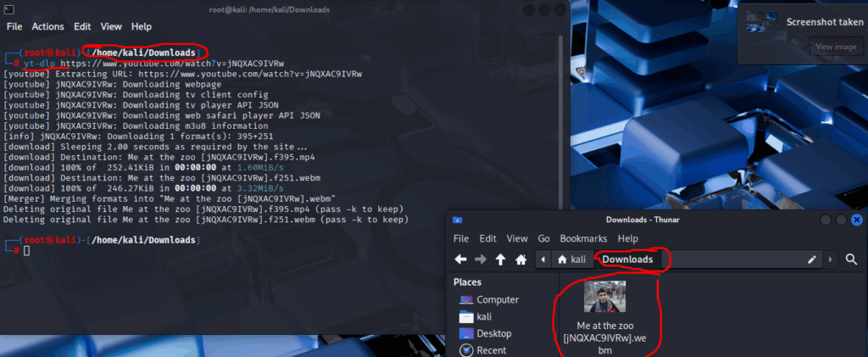This screenshot has width=868, height=357.
Task: Open the terminal Help menu
Action: click(x=142, y=26)
